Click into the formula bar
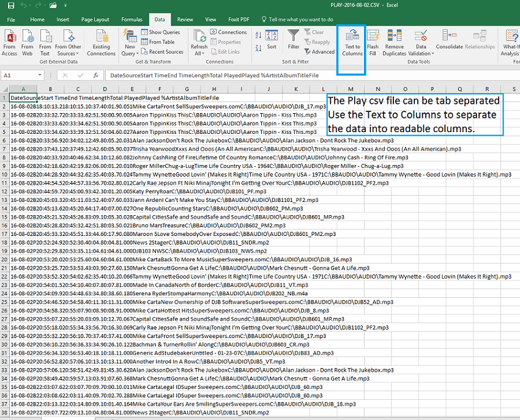This screenshot has height=420, width=520. coord(312,75)
